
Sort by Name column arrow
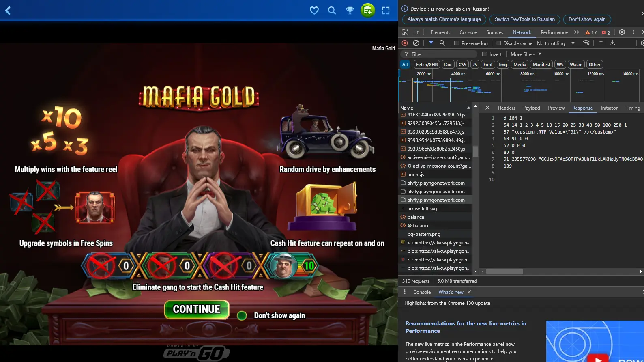(469, 108)
